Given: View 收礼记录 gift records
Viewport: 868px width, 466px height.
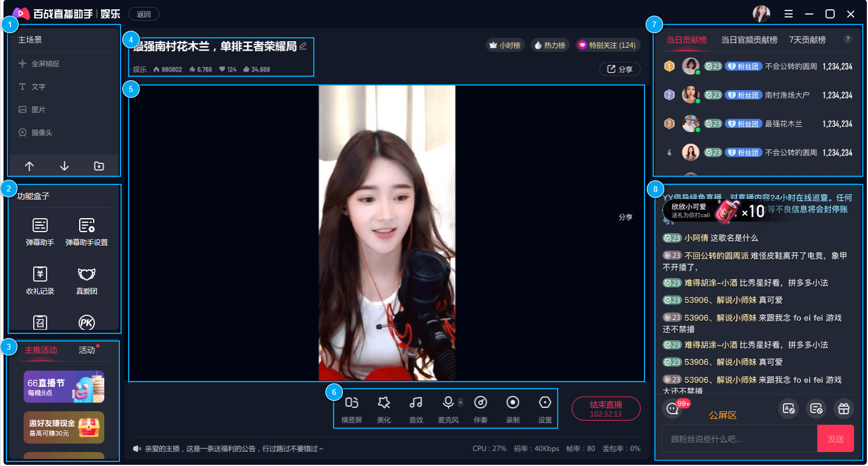Looking at the screenshot, I should (40, 280).
